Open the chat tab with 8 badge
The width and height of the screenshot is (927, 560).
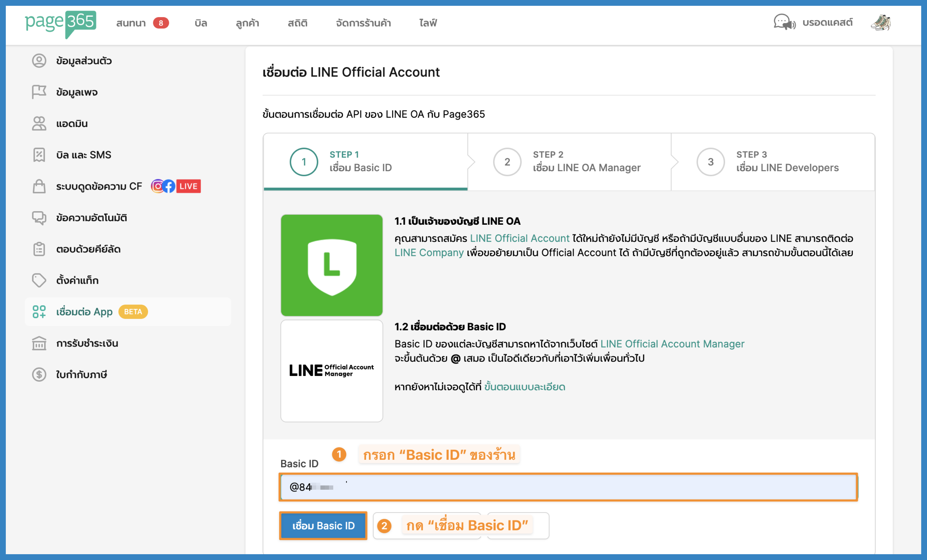[x=142, y=23]
